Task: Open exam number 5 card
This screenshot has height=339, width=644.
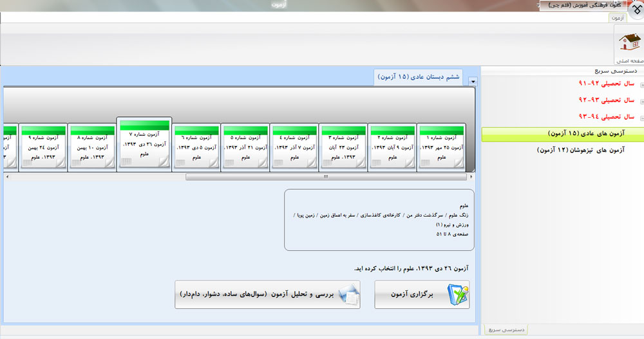Action: [x=245, y=146]
